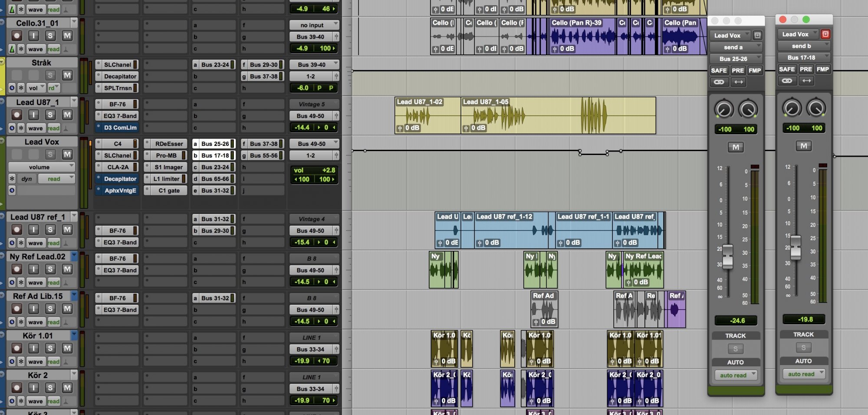
Task: Open output window icon beside Lead Vox 1-2 output
Action: pos(336,155)
